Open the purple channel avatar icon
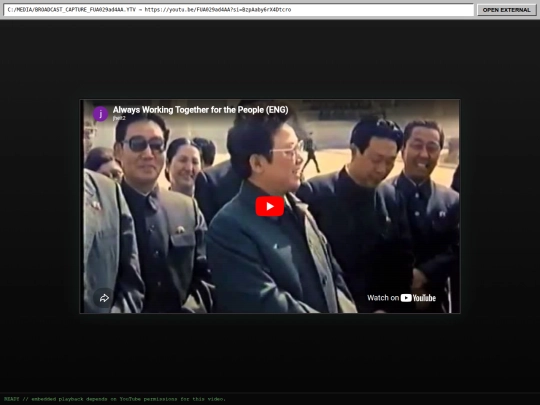 (x=101, y=114)
